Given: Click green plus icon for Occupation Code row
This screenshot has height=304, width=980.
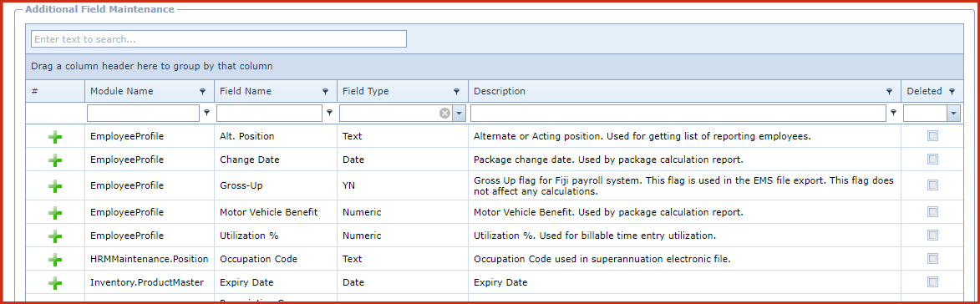Looking at the screenshot, I should coord(55,259).
